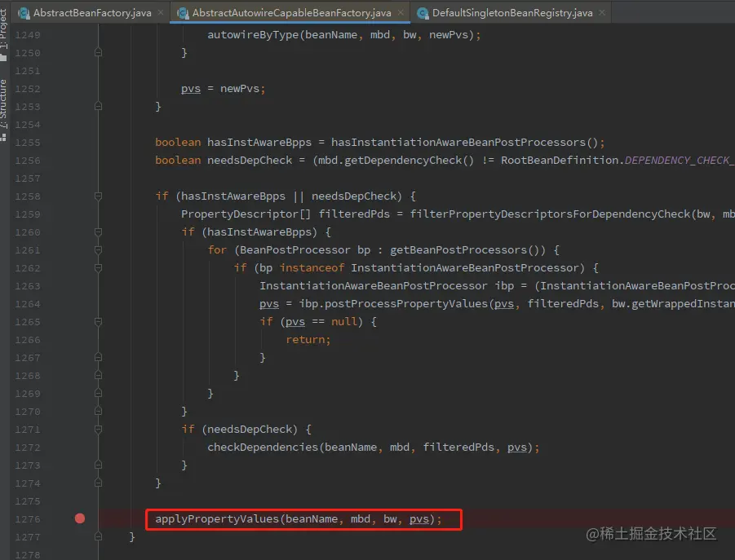The image size is (735, 560).
Task: Click line number 1249 in the gutter
Action: point(27,35)
